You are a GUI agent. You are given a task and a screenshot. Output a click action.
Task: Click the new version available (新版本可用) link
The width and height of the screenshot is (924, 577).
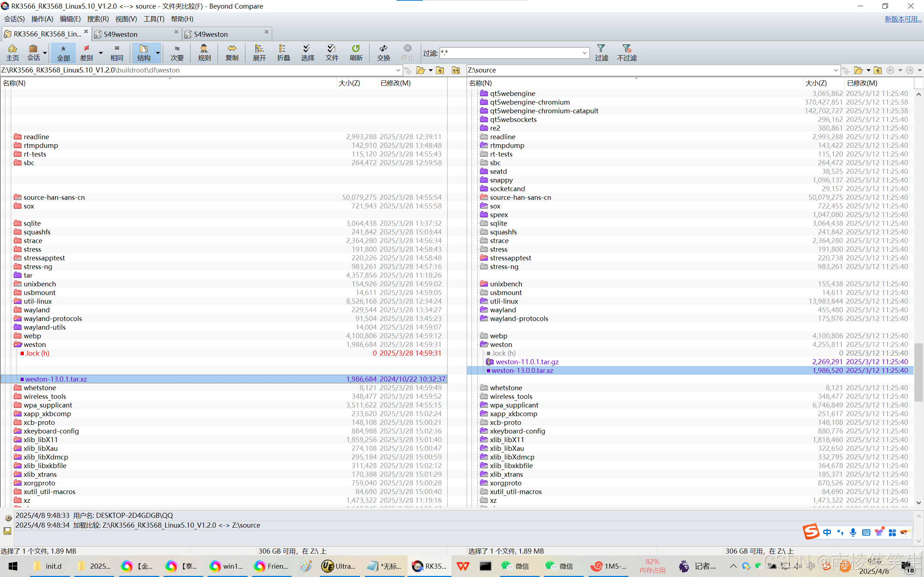(903, 19)
